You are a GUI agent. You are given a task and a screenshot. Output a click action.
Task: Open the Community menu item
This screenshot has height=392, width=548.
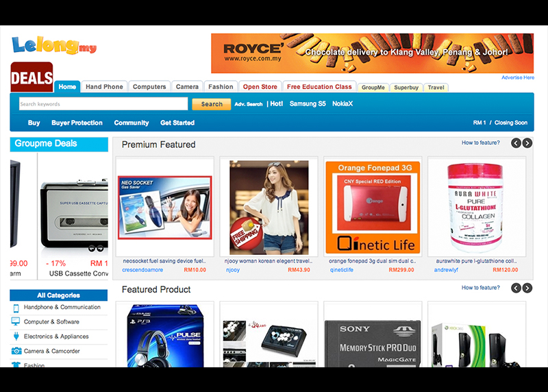coord(132,123)
